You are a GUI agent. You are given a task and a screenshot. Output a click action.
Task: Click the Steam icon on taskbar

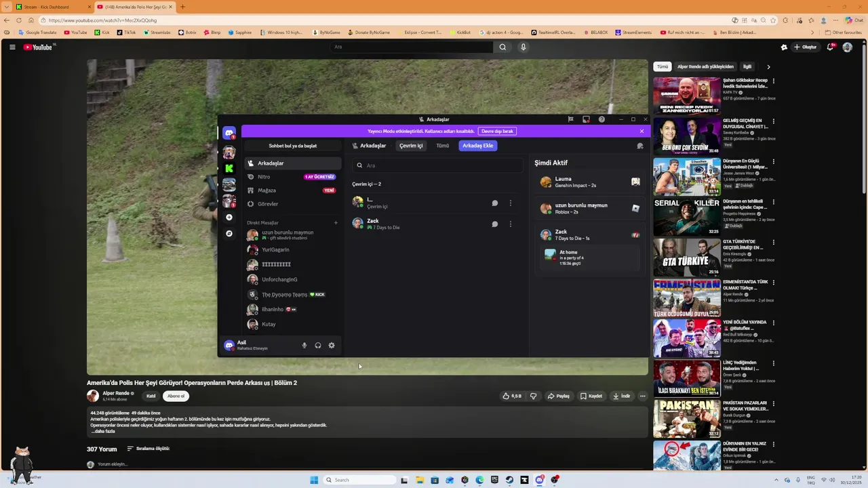tap(509, 480)
